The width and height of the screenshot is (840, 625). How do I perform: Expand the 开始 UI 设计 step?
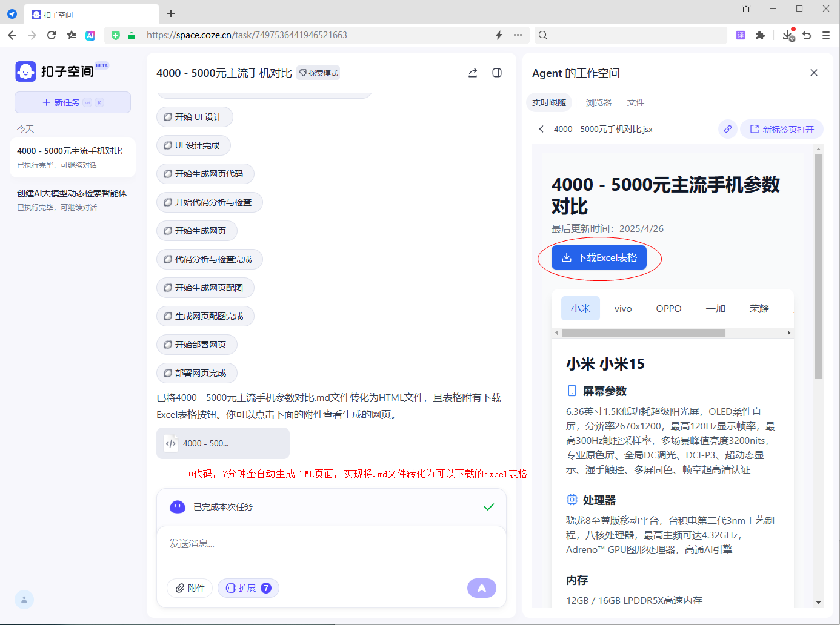tap(195, 117)
